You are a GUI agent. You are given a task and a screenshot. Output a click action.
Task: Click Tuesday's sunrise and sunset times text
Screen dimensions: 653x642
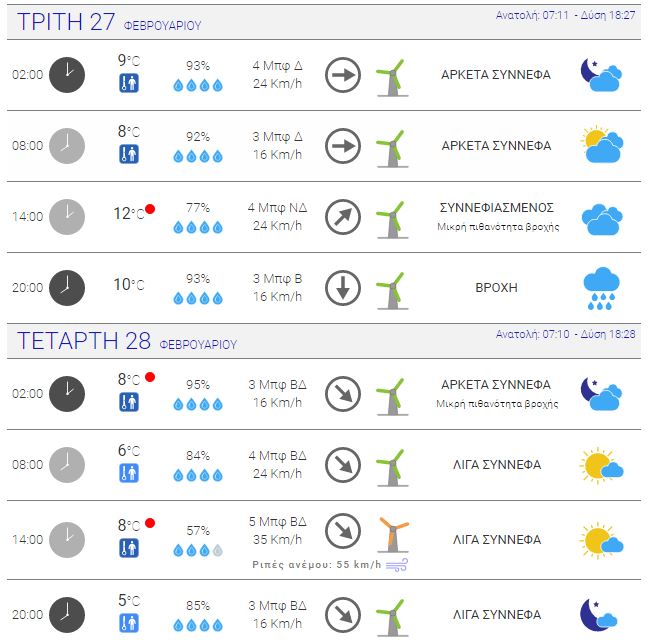click(565, 15)
